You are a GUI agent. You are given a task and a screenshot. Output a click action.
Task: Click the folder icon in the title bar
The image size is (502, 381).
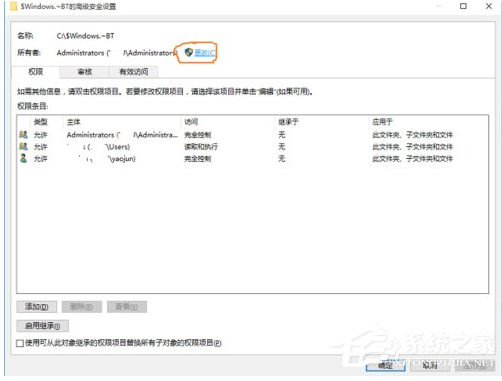click(14, 6)
